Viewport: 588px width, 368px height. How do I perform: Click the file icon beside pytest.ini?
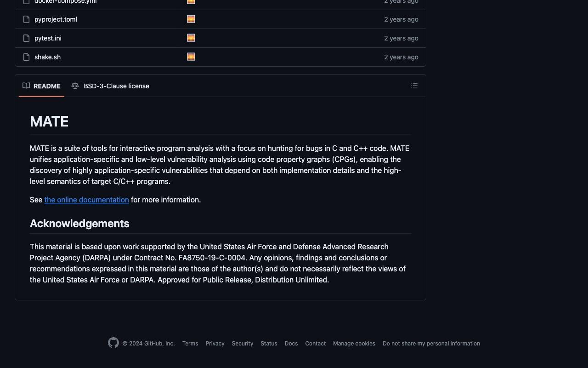pyautogui.click(x=26, y=38)
